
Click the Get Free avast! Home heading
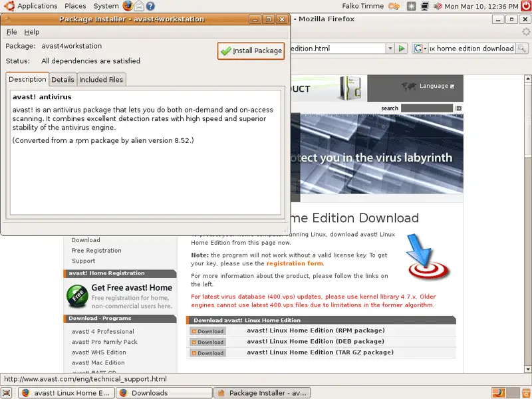pyautogui.click(x=132, y=288)
